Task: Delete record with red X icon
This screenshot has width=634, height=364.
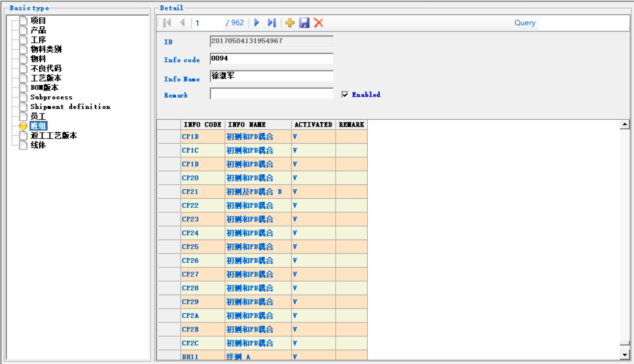Action: pos(318,23)
